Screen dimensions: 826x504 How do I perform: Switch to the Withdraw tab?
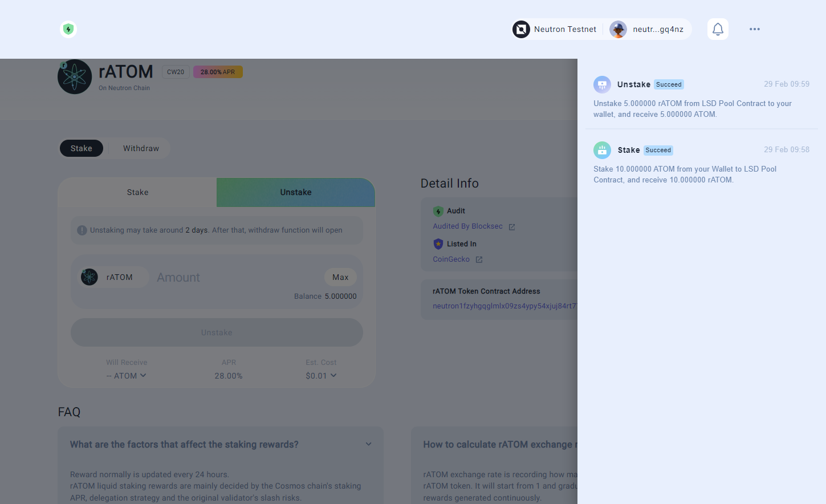coord(141,148)
